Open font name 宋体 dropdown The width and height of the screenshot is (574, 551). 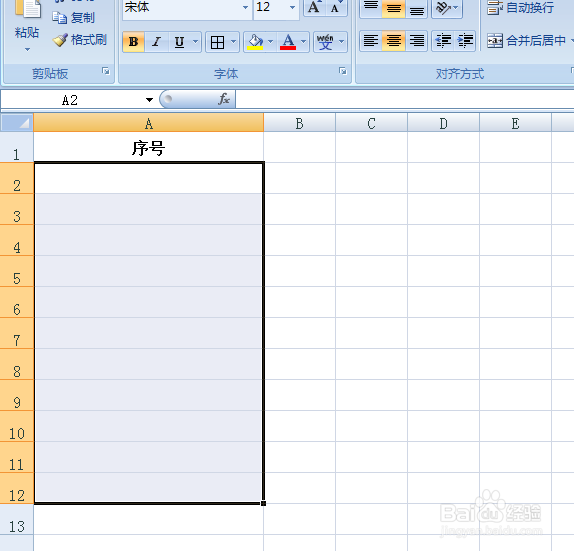(245, 7)
